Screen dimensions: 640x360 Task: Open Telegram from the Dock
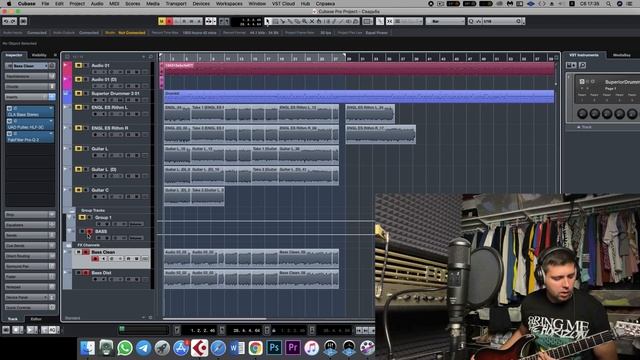point(144,348)
